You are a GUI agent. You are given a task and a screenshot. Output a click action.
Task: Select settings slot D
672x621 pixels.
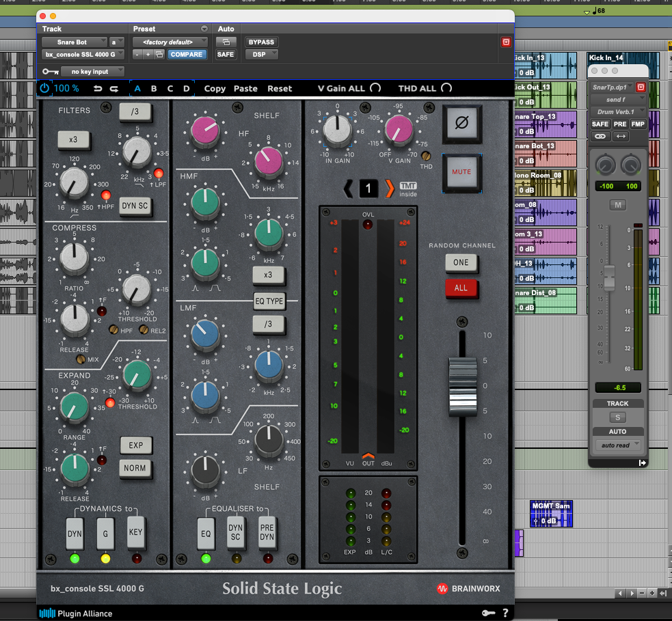point(187,89)
